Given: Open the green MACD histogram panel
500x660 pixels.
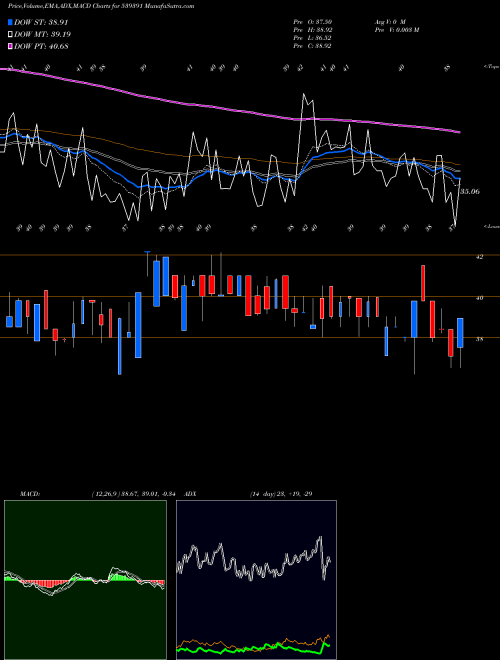Looking at the screenshot, I should point(85,580).
